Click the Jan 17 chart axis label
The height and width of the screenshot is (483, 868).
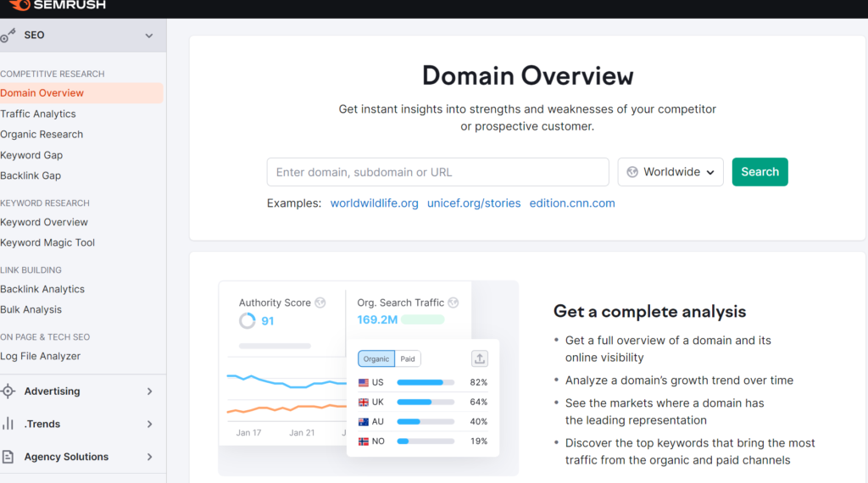[x=248, y=433]
